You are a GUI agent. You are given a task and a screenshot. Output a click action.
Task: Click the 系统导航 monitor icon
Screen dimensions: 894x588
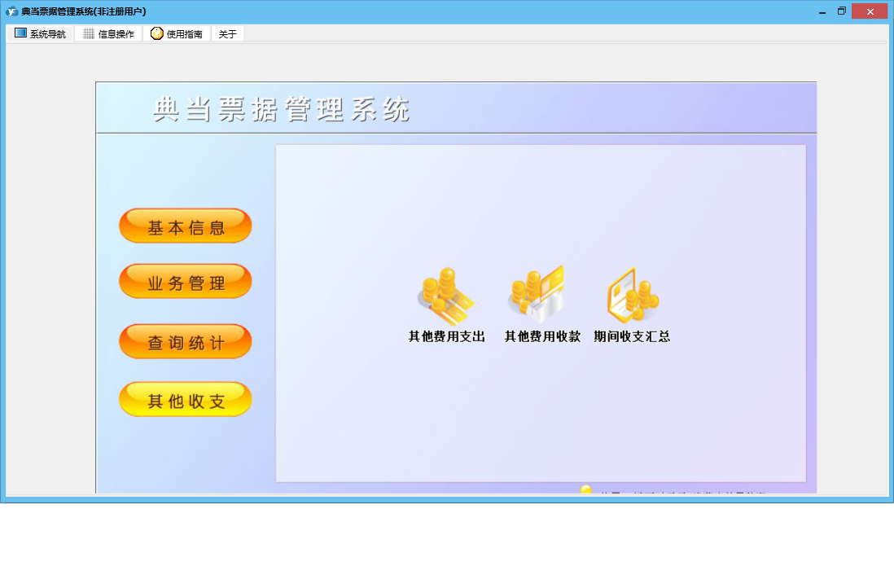pyautogui.click(x=20, y=33)
